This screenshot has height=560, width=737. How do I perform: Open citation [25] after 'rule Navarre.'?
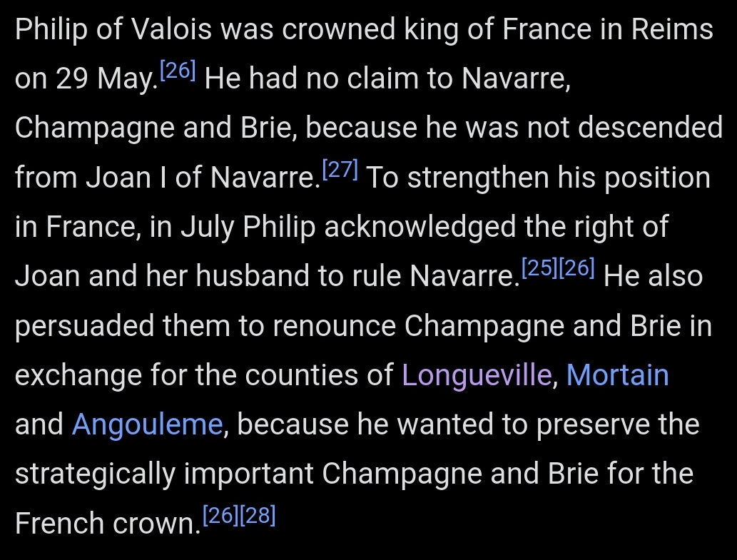pyautogui.click(x=539, y=268)
